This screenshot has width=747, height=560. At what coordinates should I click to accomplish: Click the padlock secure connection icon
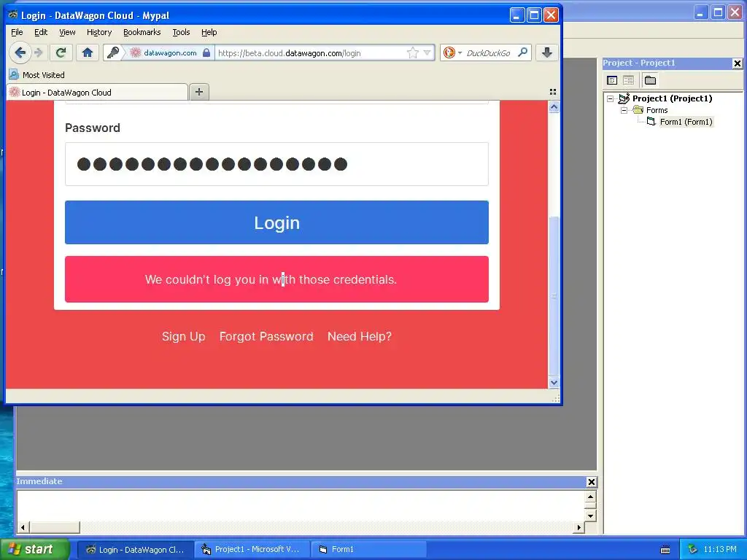[x=206, y=52]
